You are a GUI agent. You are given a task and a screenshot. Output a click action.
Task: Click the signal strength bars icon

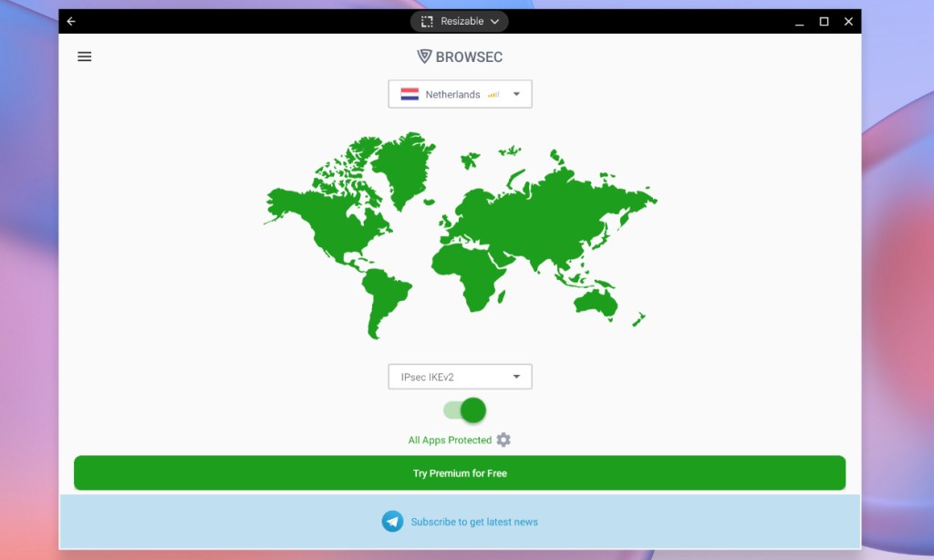(493, 94)
